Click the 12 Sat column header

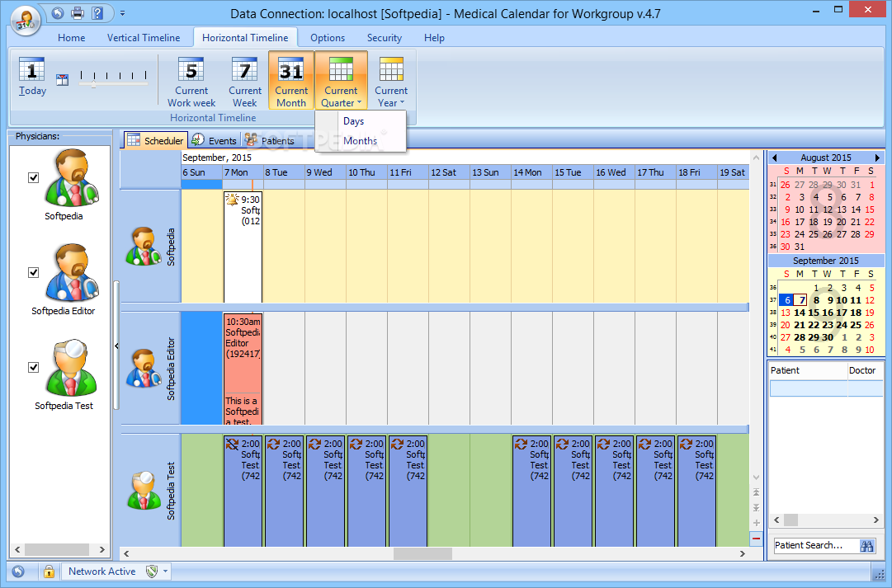click(449, 172)
